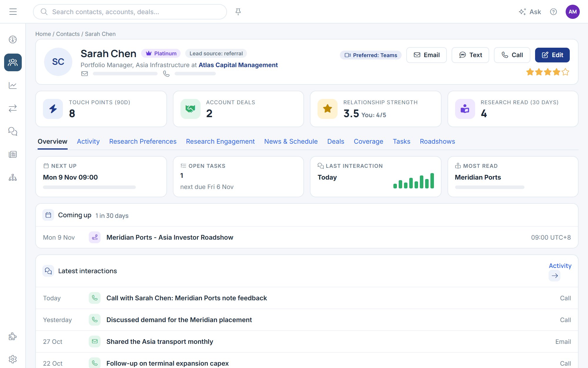
Task: Open the Atlas Capital Management link
Action: (x=238, y=65)
